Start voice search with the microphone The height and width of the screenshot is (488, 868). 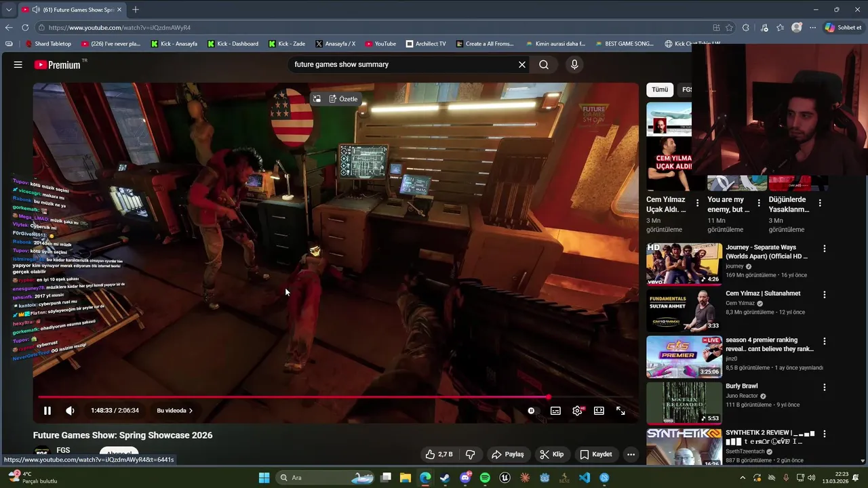574,64
